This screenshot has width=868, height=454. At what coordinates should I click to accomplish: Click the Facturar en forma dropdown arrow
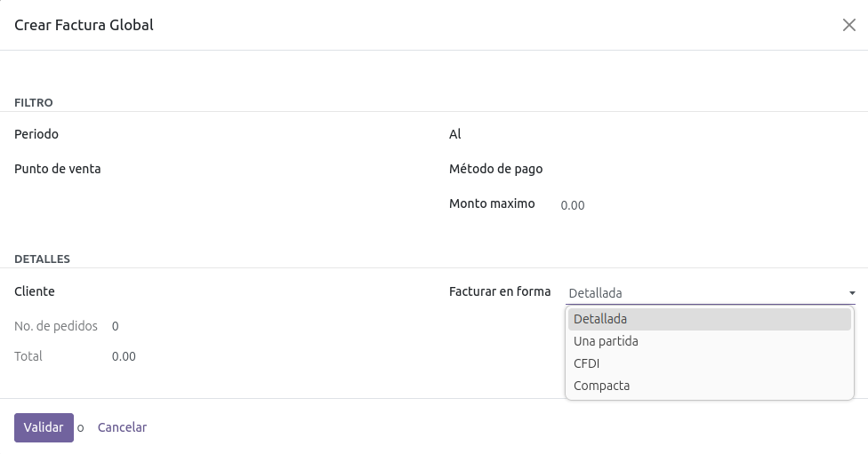(x=851, y=293)
